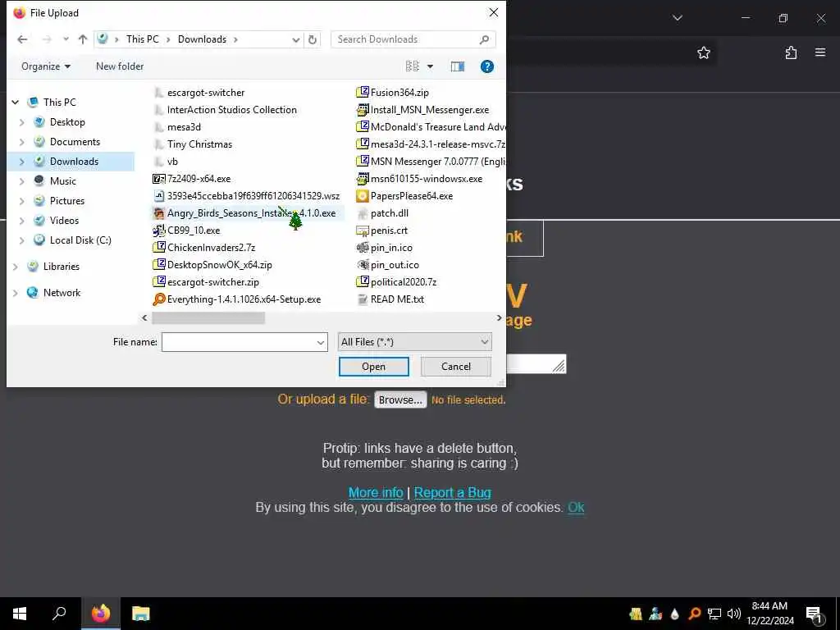
Task: Dismiss cookie notice with Ok link
Action: point(576,507)
